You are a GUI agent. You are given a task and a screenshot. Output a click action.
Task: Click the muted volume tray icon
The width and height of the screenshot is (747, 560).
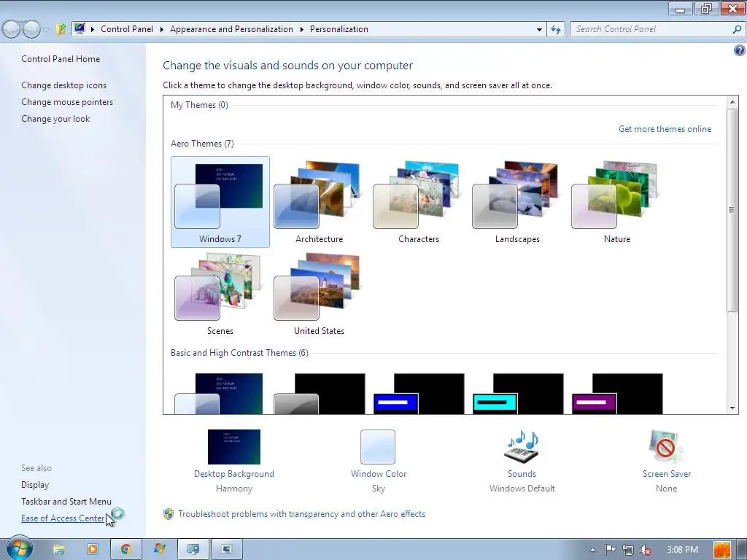pyautogui.click(x=646, y=550)
